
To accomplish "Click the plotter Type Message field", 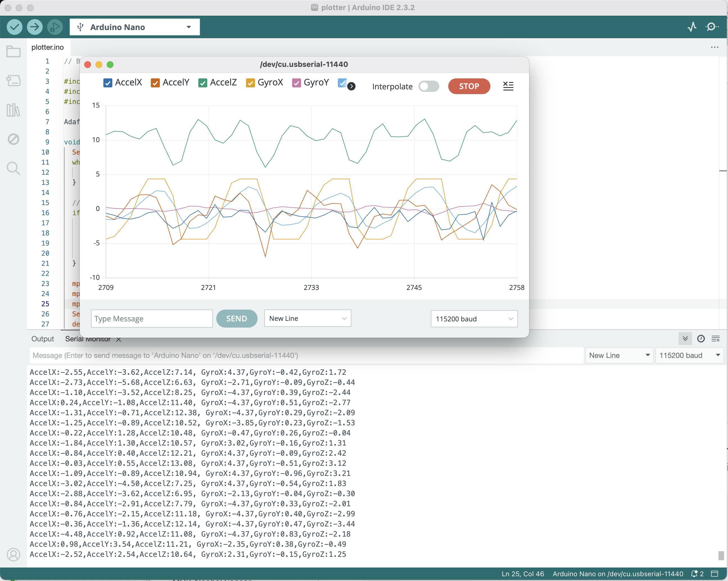I will click(152, 319).
